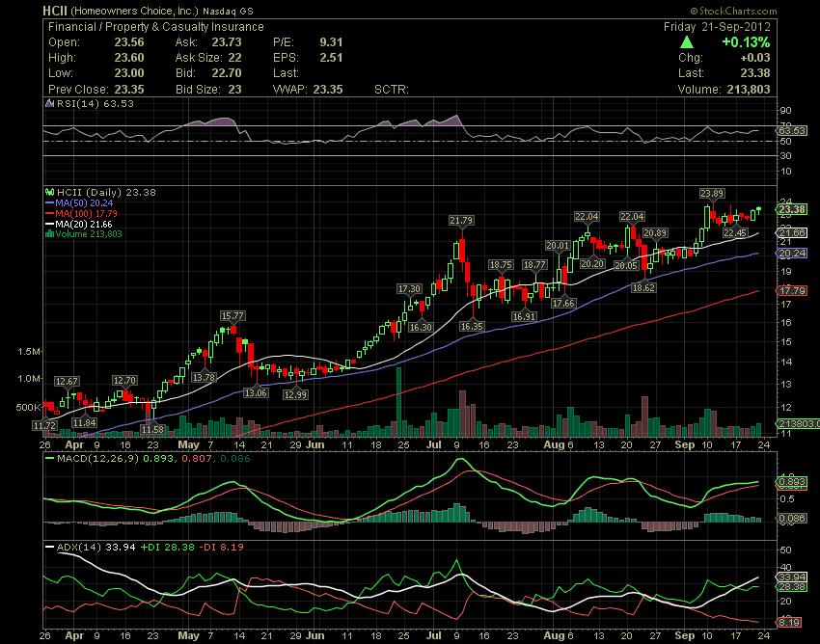
Task: Select the MA(20) 21.66 white legend entry
Action: click(x=79, y=225)
